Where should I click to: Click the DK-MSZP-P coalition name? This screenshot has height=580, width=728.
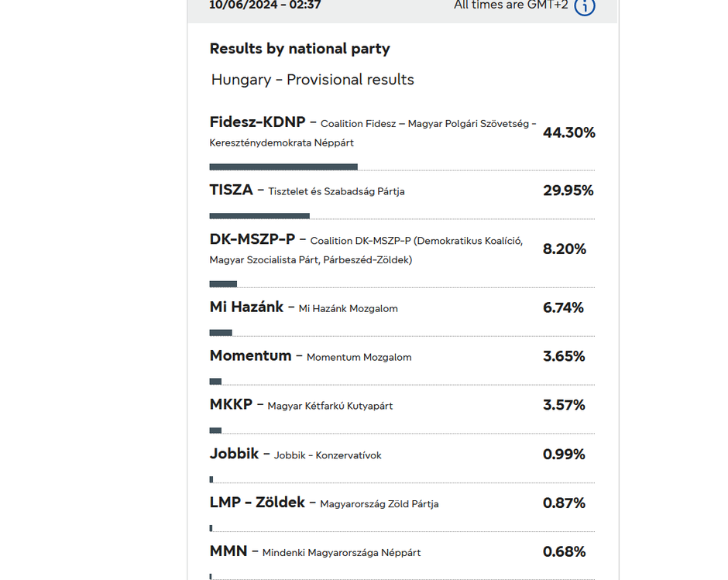tap(252, 239)
